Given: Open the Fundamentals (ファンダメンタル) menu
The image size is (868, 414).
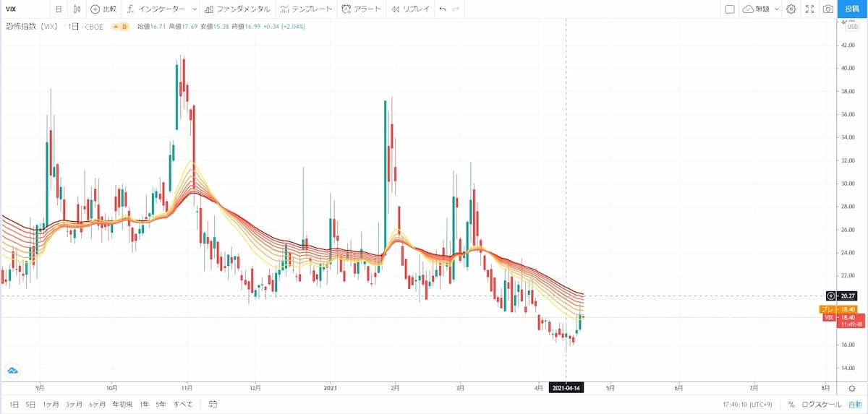Looking at the screenshot, I should pyautogui.click(x=237, y=9).
